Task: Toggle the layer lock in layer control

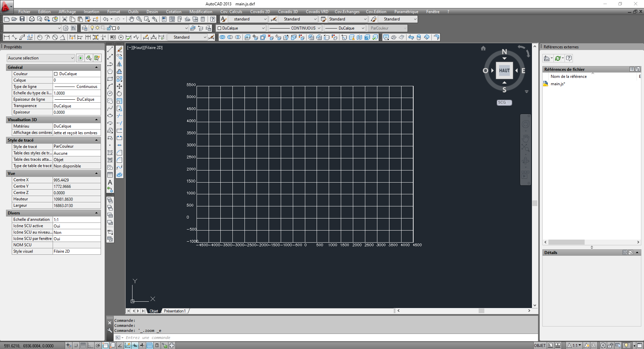Action: tap(109, 28)
